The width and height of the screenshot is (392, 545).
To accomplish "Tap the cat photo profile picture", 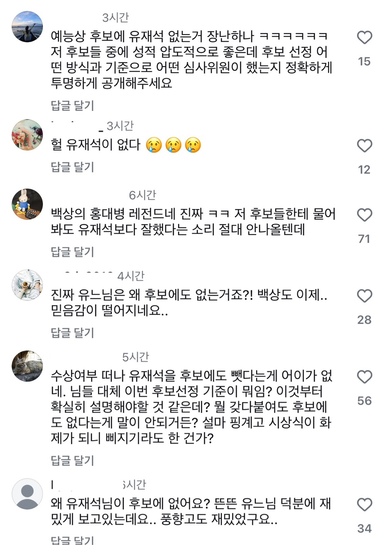I will pos(27,366).
